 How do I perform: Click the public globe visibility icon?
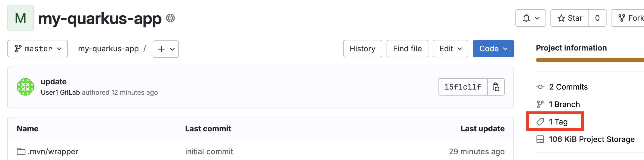coord(170,18)
